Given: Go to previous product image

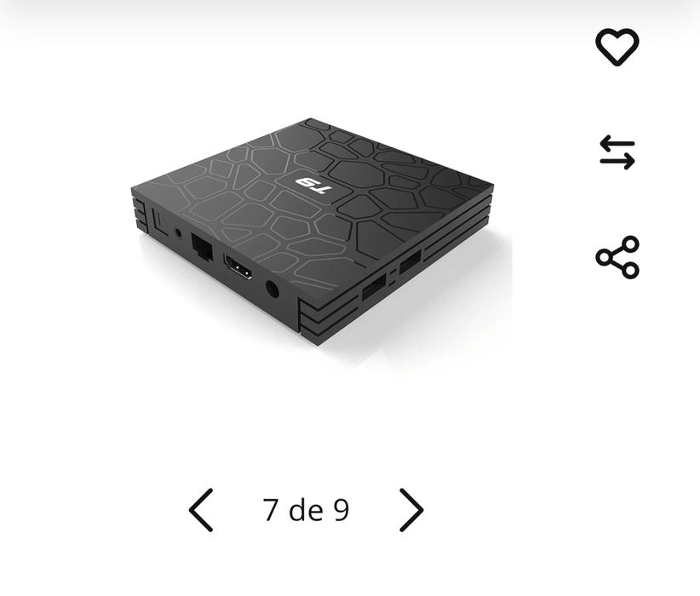Looking at the screenshot, I should click(x=201, y=510).
